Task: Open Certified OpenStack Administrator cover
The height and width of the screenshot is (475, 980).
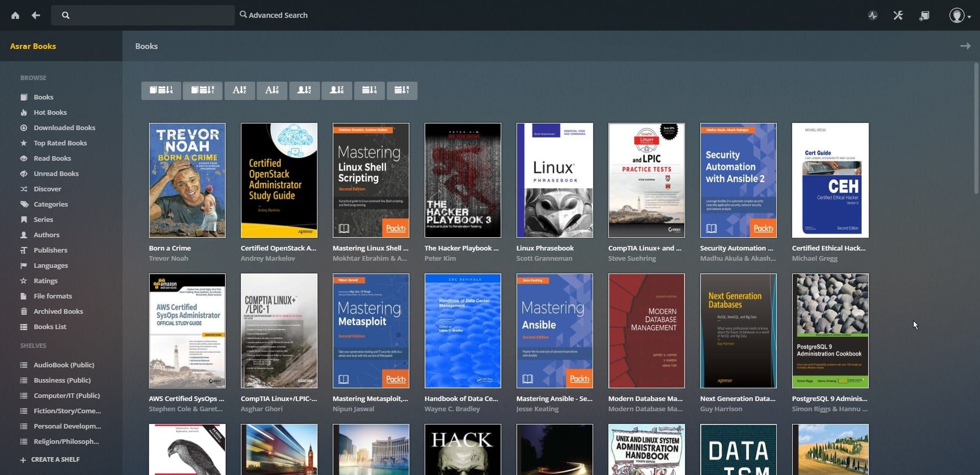Action: (279, 180)
